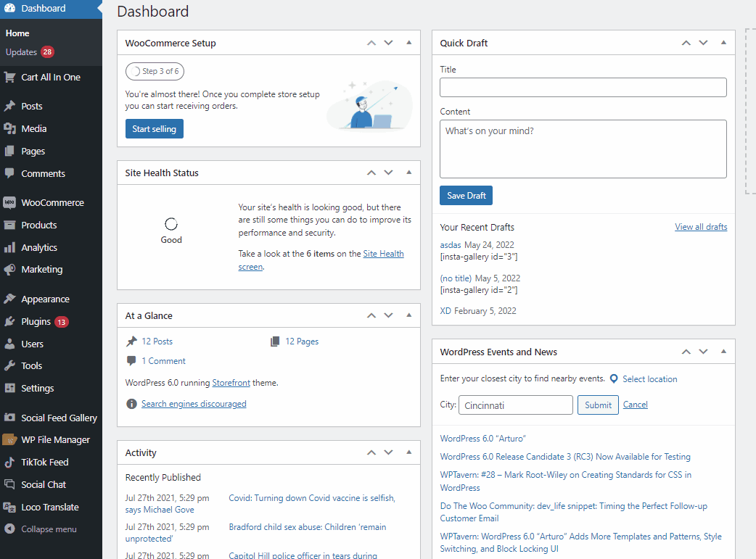The image size is (756, 559).
Task: Click the Settings sliders icon
Action: coord(9,388)
